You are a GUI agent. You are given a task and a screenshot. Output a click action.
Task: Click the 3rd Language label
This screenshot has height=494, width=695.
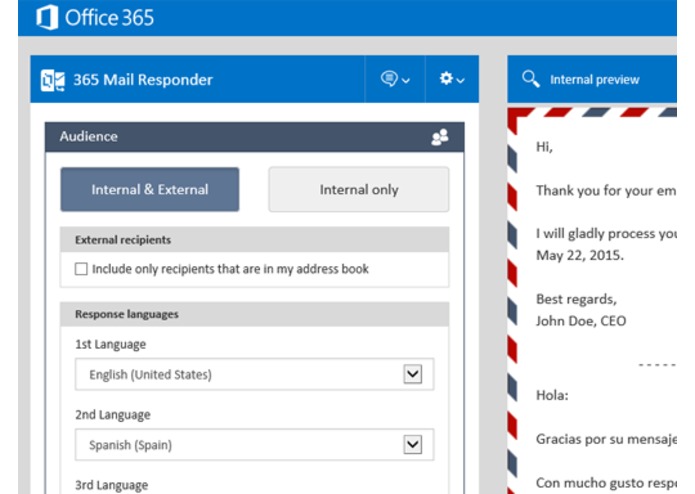(111, 485)
